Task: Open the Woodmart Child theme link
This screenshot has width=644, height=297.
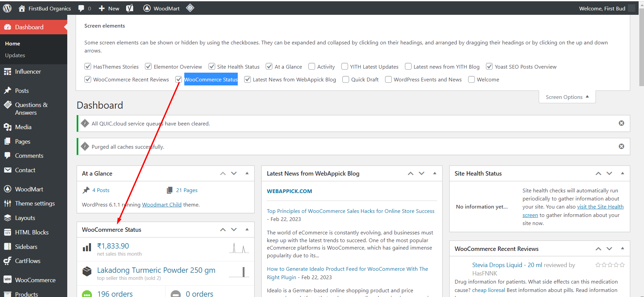Action: point(162,205)
